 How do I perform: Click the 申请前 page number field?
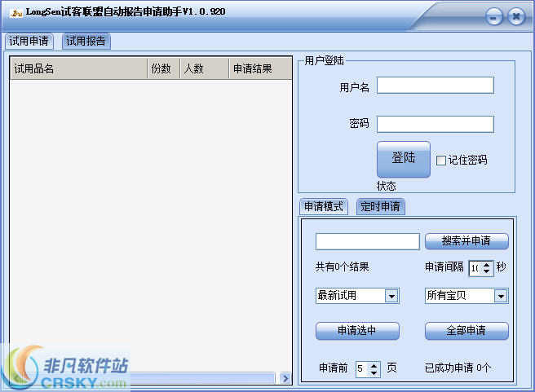click(x=362, y=369)
